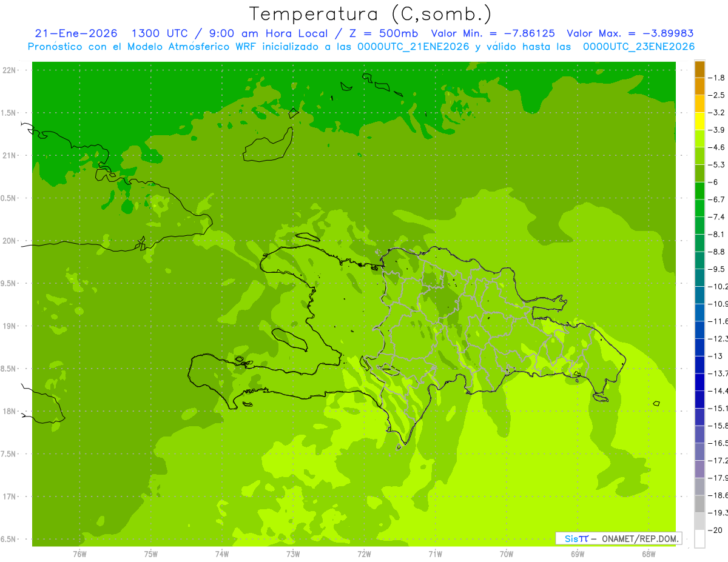Click the 76W longitude axis label
The height and width of the screenshot is (562, 728).
[79, 554]
